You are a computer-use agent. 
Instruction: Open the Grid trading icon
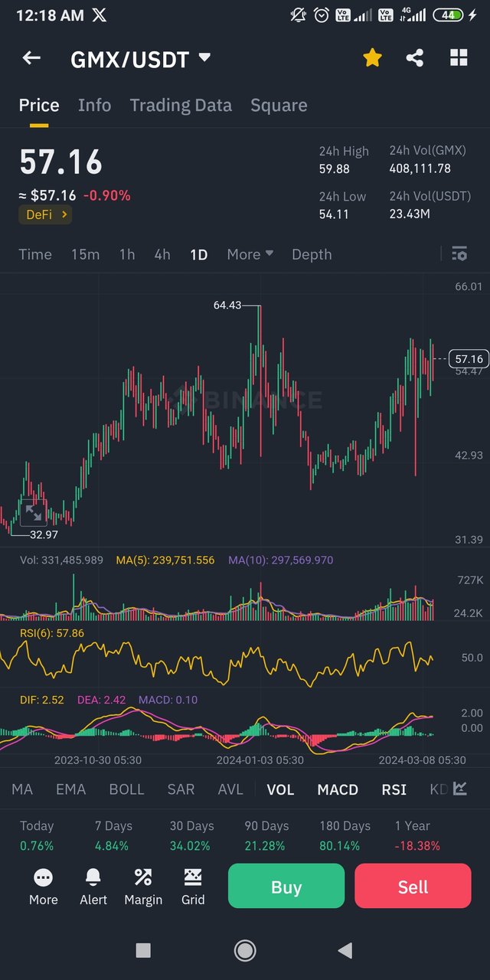193,877
